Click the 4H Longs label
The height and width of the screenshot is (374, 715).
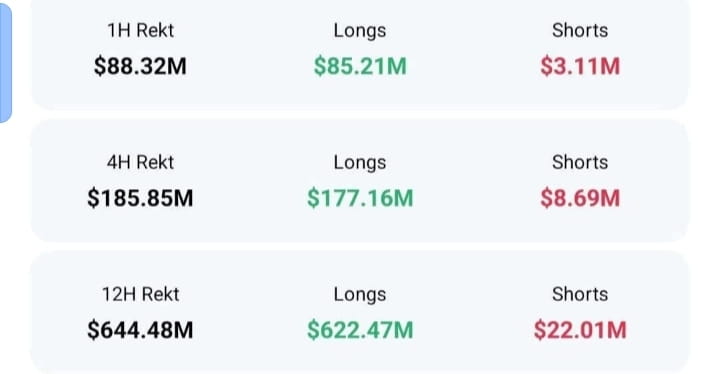[360, 163]
